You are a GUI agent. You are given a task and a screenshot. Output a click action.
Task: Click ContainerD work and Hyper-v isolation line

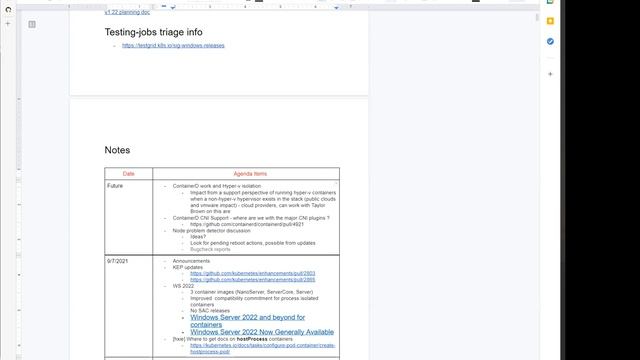(217, 186)
